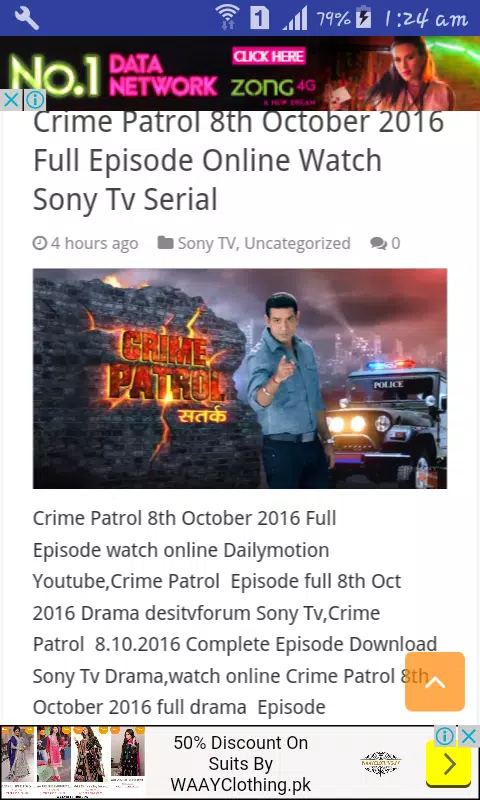Screen dimensions: 480x800
Task: Tap the Crime Patrol article headline
Action: 238,161
